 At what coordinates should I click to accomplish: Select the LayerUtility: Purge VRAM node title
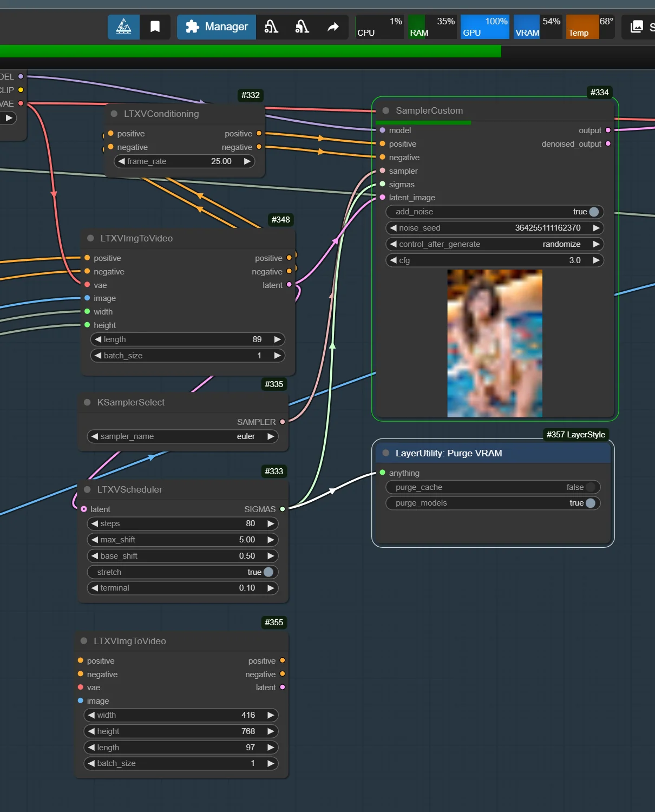pos(449,453)
